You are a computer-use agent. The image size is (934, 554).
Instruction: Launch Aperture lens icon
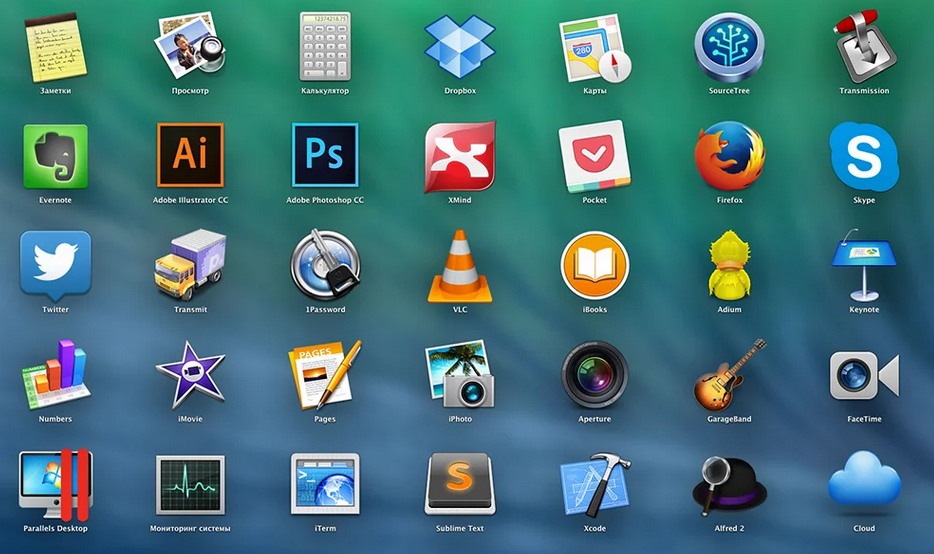[x=594, y=375]
